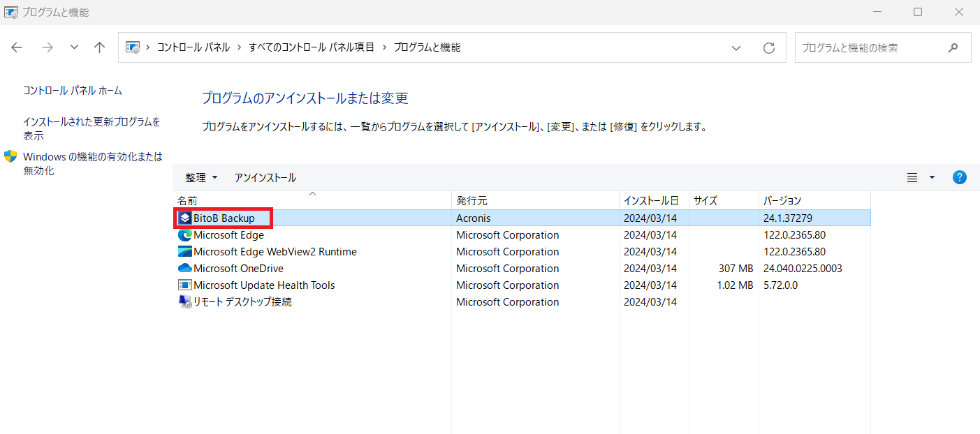Select the BitoB Backup entry name
980x434 pixels.
coord(224,218)
